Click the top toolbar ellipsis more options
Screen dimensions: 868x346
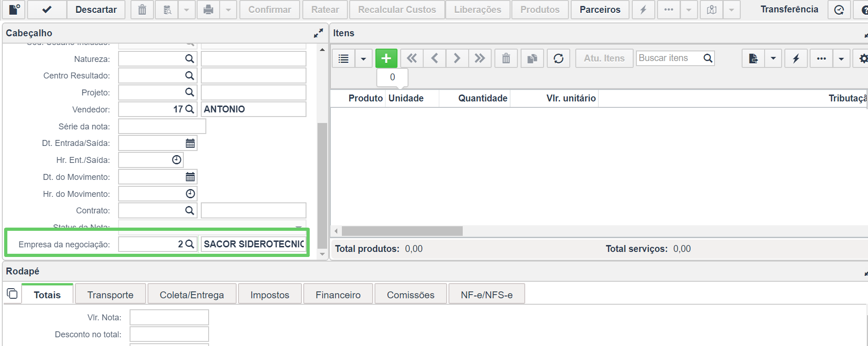(x=669, y=9)
